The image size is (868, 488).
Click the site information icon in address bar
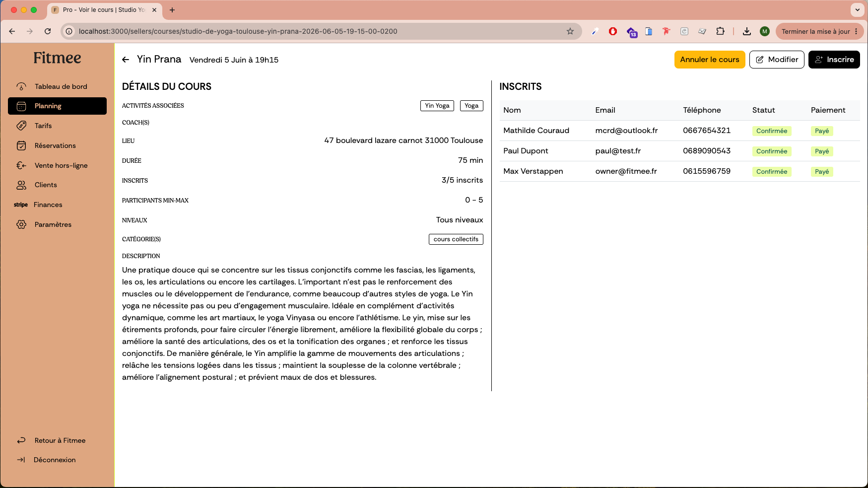coord(69,31)
